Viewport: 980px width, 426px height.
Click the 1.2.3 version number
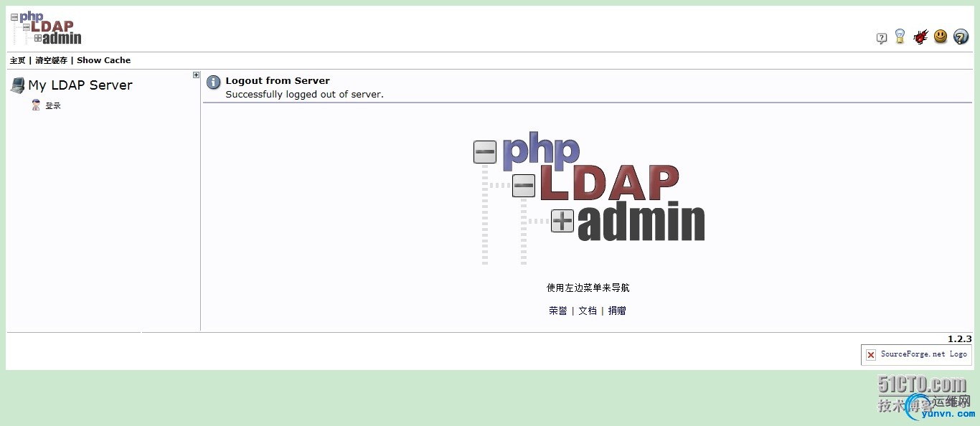point(959,339)
